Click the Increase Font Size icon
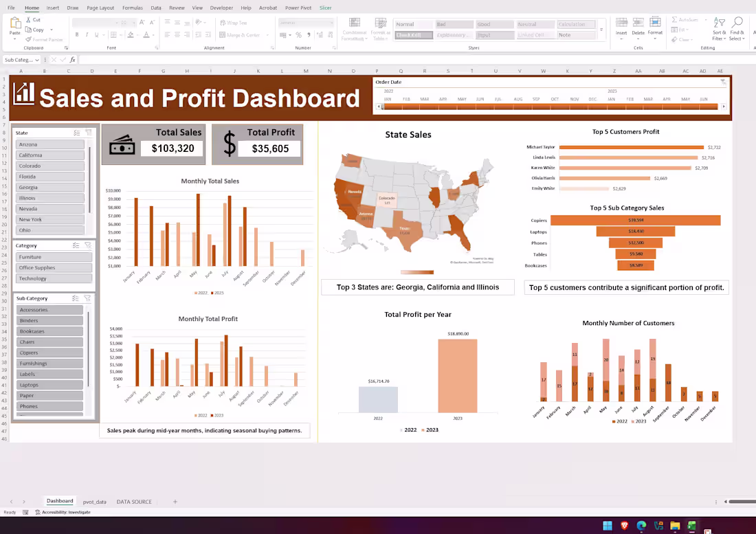 142,22
